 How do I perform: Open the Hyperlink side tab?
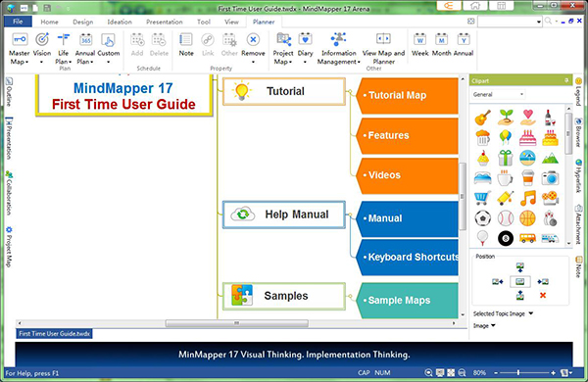(x=578, y=175)
